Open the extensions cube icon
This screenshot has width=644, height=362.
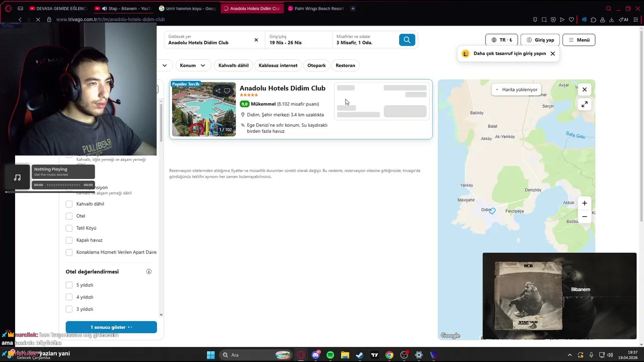pyautogui.click(x=594, y=20)
